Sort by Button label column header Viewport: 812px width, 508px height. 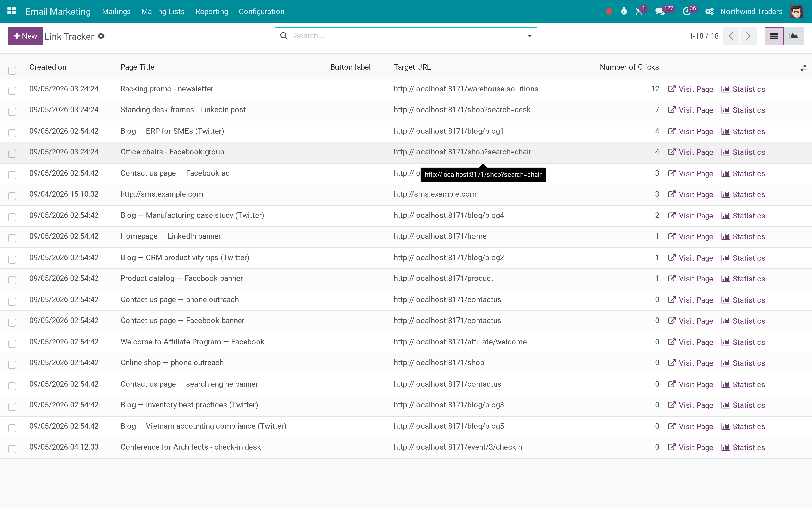pyautogui.click(x=350, y=67)
